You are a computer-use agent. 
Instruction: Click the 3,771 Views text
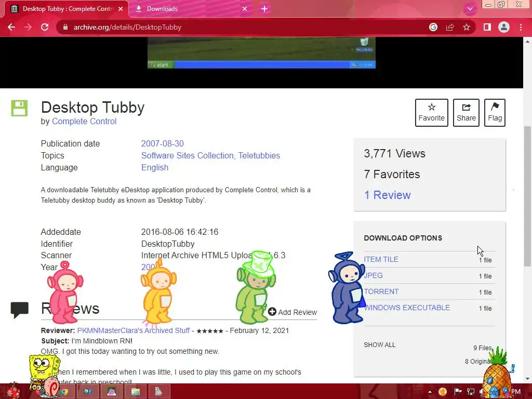(x=395, y=154)
